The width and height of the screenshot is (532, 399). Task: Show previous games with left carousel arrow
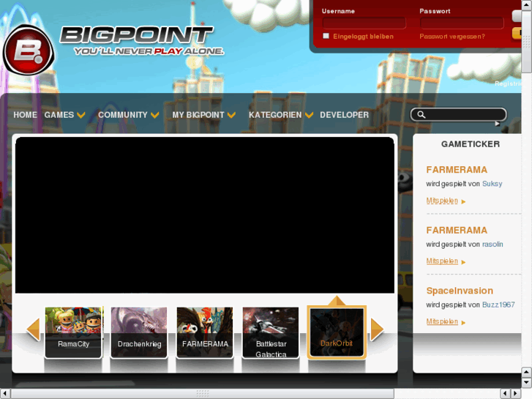click(x=33, y=329)
